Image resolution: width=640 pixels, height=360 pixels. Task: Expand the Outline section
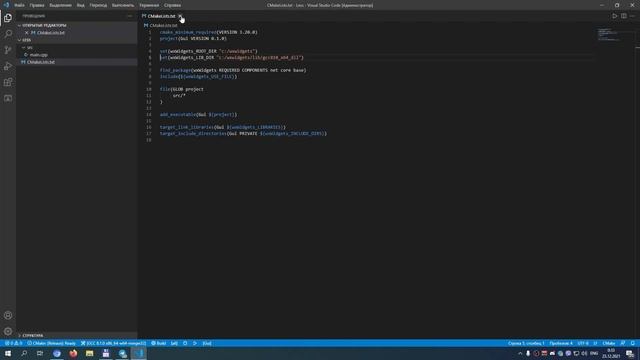pos(33,336)
